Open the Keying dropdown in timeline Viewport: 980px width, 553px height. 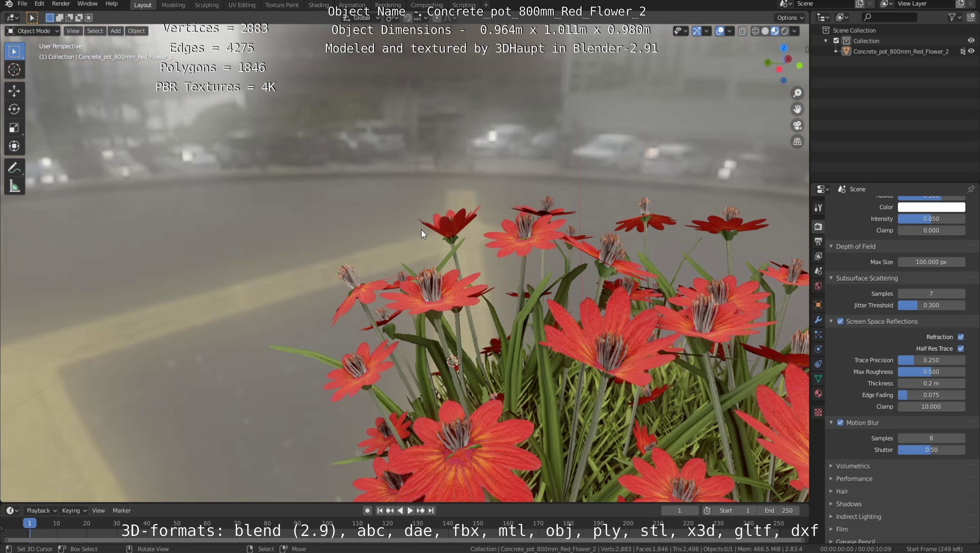click(x=74, y=510)
